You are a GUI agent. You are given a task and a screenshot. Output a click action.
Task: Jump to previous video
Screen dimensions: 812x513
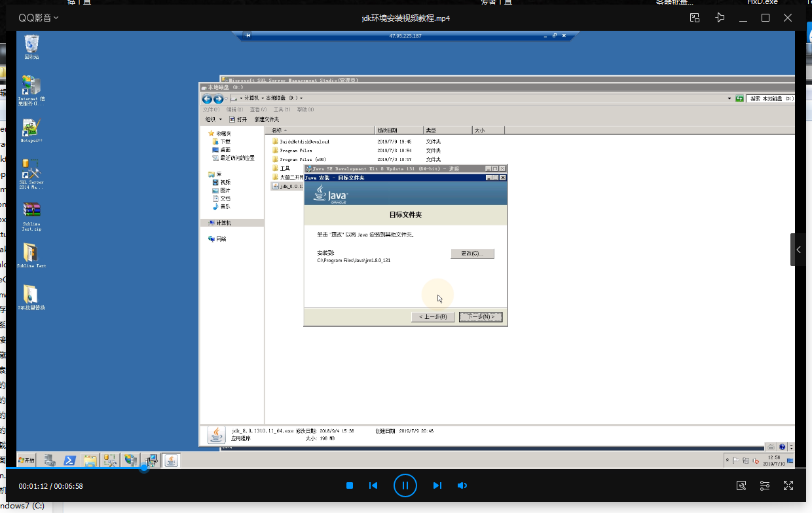(373, 485)
